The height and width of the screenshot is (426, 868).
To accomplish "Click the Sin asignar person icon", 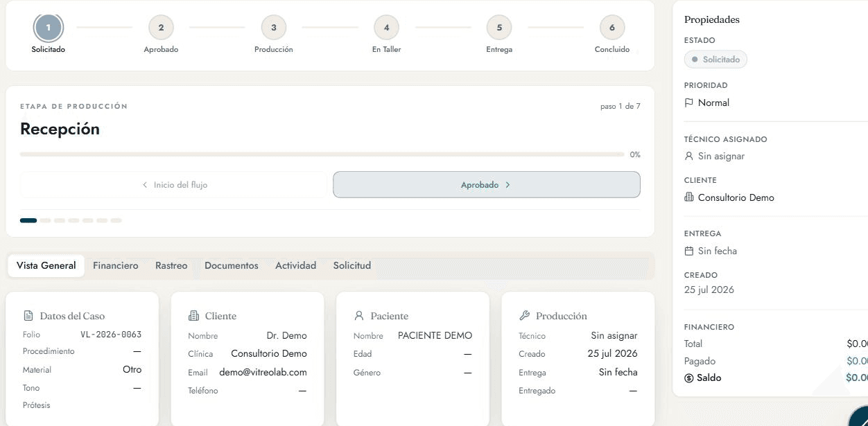I will click(689, 157).
